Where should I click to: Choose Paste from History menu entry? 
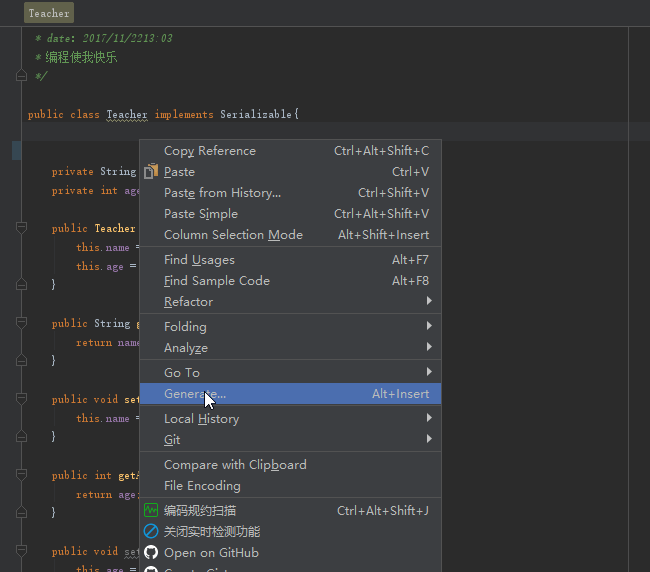point(290,193)
